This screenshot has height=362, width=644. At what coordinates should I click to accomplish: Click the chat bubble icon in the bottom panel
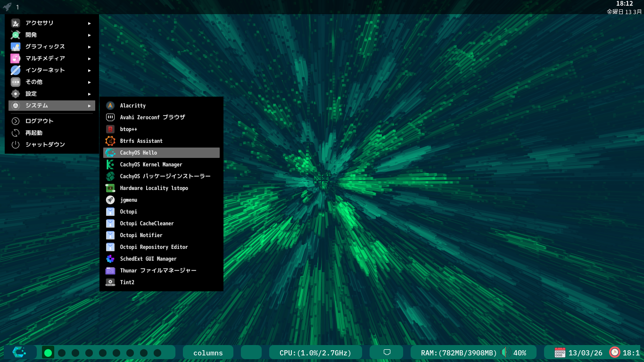coord(387,352)
